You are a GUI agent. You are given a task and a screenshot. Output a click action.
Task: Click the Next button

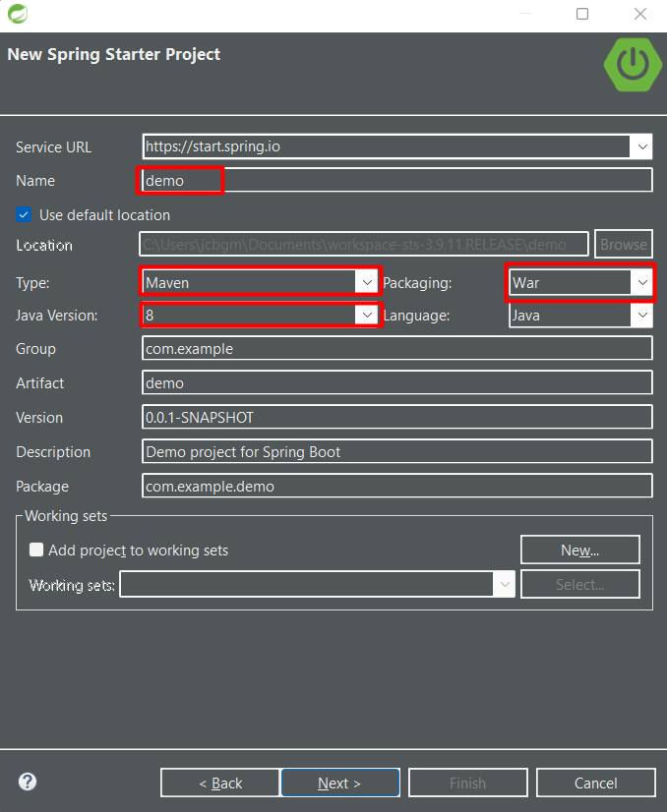[x=340, y=783]
